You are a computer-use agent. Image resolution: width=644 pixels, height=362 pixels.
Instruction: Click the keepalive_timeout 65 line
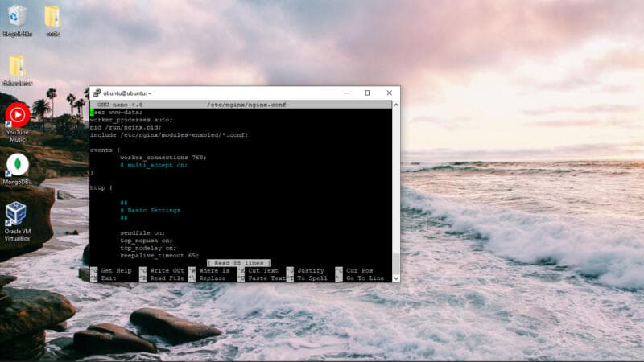159,255
